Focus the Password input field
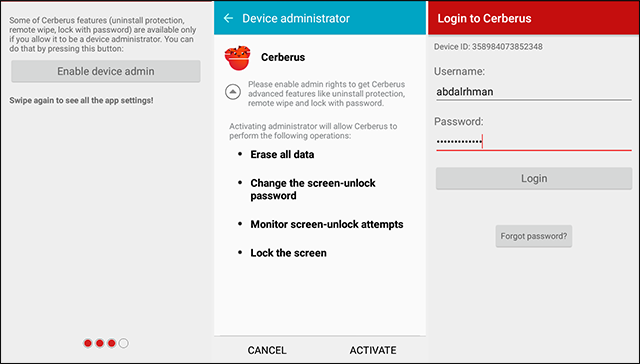The image size is (640, 364). point(534,142)
